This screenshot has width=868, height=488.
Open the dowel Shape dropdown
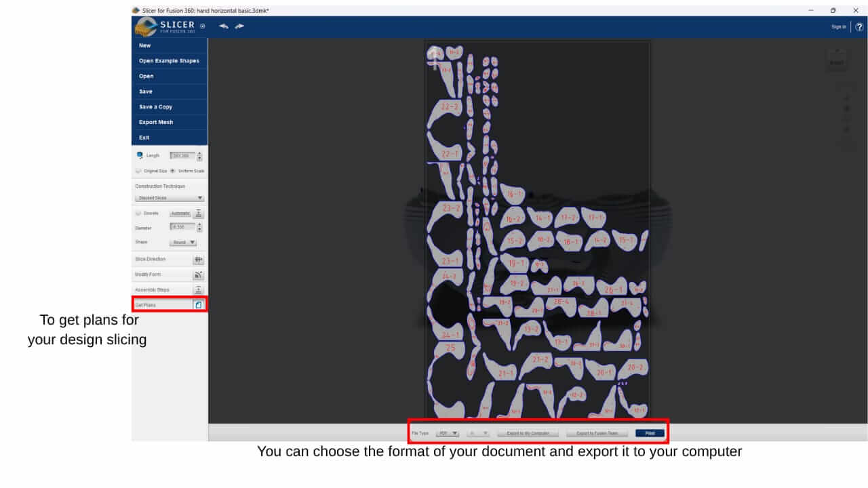tap(183, 242)
